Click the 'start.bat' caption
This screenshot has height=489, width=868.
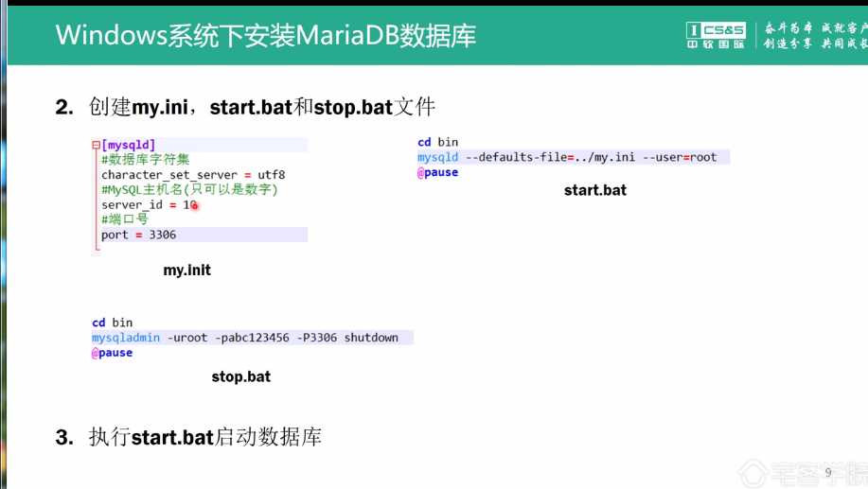pyautogui.click(x=595, y=190)
